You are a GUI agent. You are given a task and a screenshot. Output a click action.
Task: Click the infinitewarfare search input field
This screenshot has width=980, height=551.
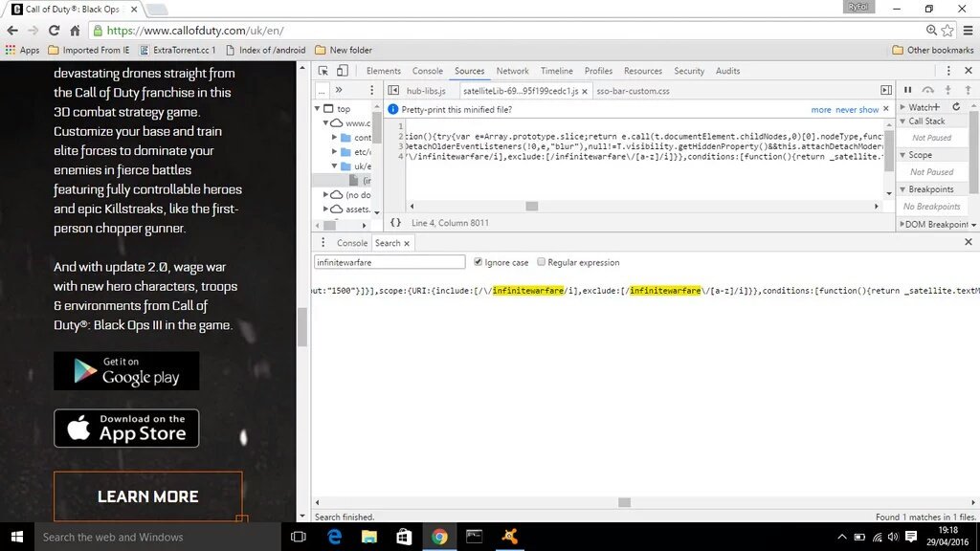click(x=390, y=262)
